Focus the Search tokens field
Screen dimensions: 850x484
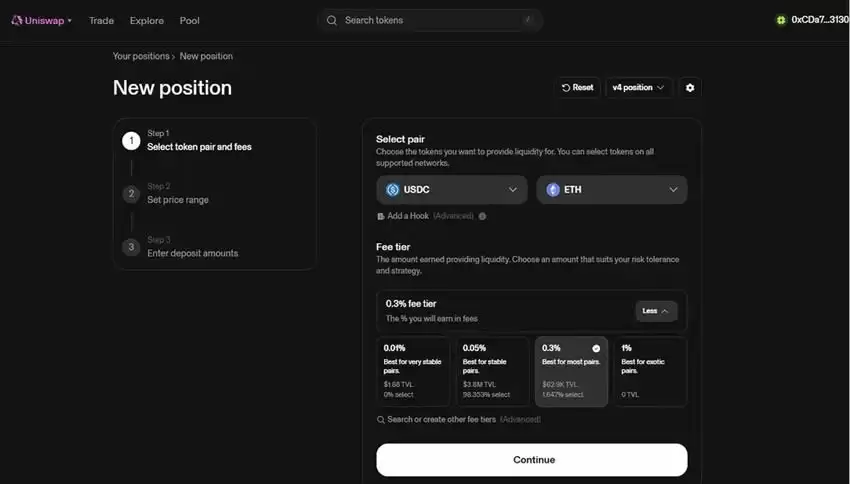(x=430, y=20)
